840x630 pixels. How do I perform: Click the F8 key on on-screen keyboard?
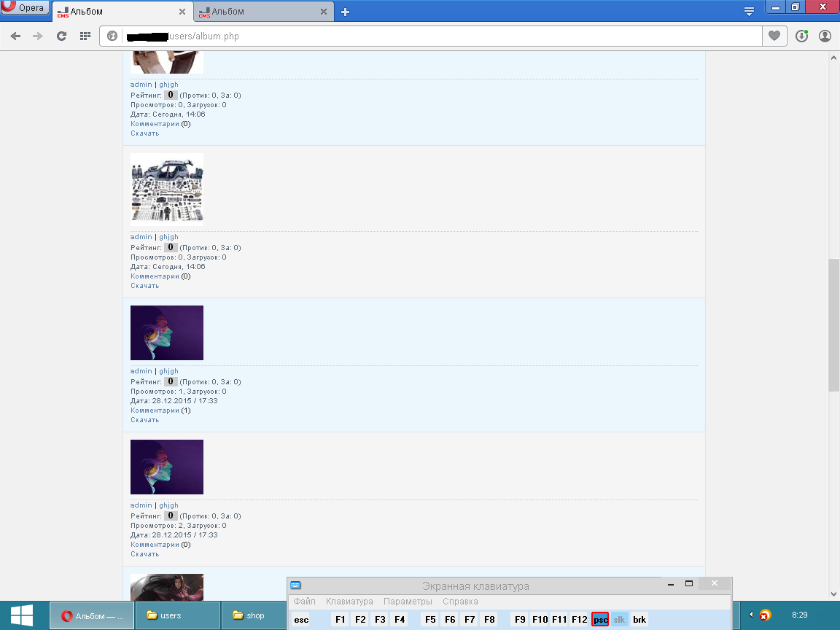[489, 620]
